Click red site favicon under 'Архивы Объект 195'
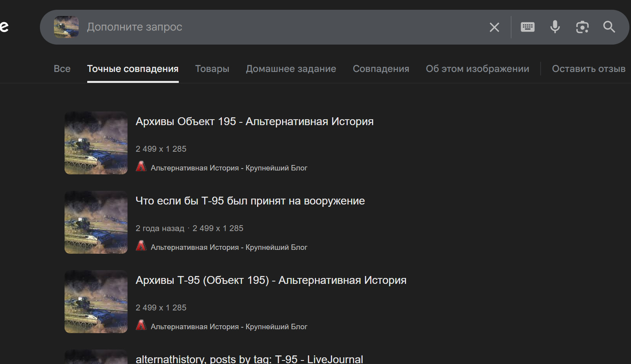 coord(141,167)
